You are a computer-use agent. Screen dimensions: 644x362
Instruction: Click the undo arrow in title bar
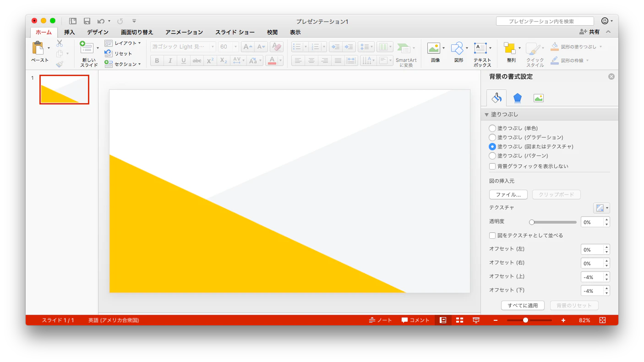coord(101,21)
